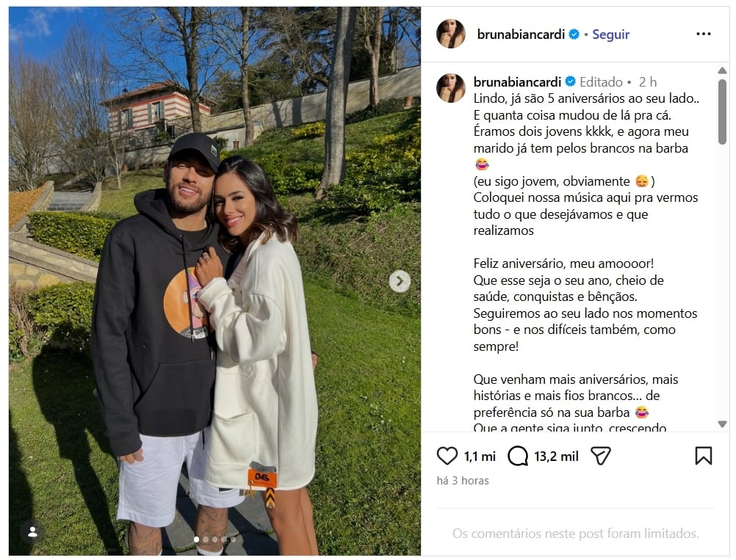The width and height of the screenshot is (736, 560).
Task: Go to the next carousel photo
Action: coord(400,281)
